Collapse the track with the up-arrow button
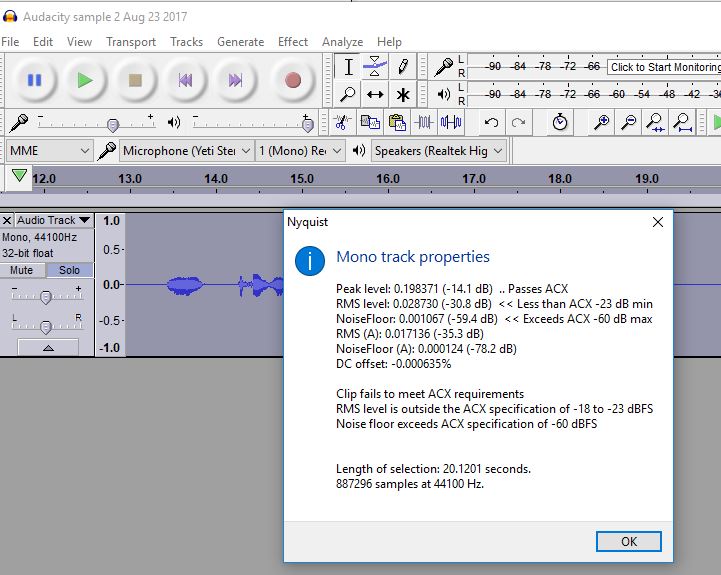 [x=48, y=348]
